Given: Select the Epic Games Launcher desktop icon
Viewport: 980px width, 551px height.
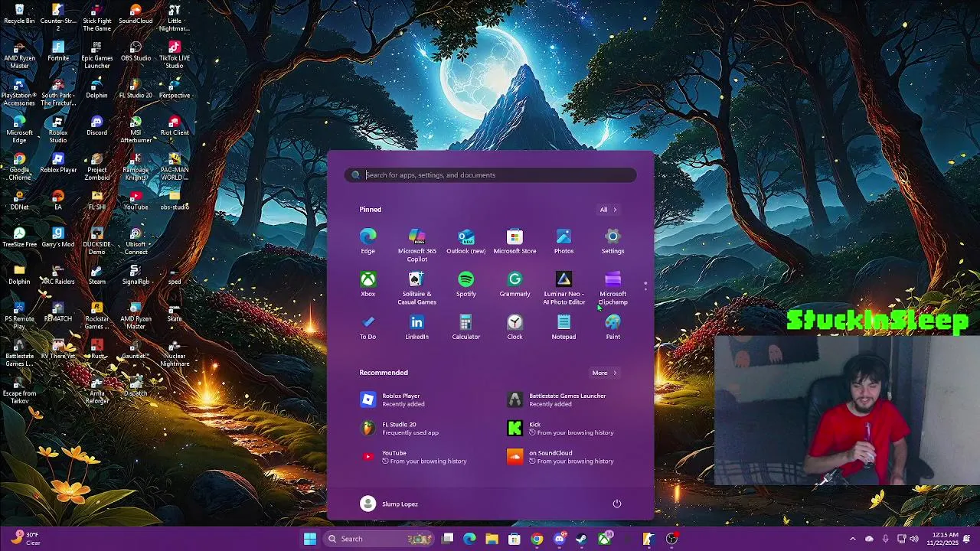Looking at the screenshot, I should click(x=96, y=55).
